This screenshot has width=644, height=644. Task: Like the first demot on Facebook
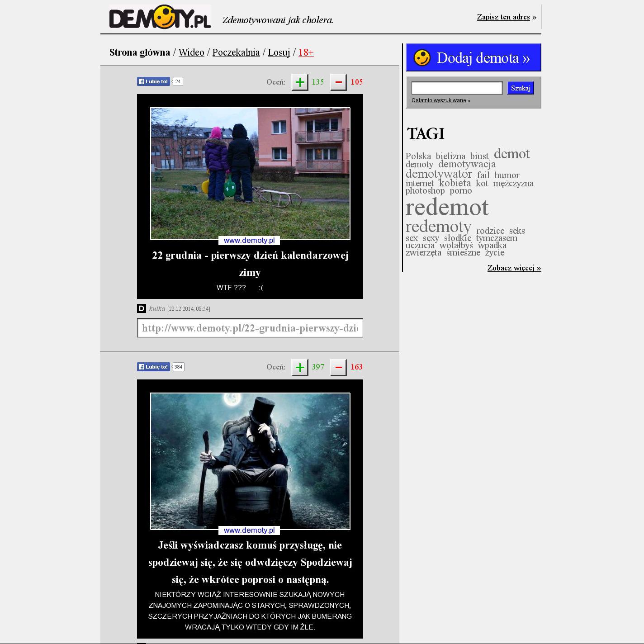[x=154, y=81]
